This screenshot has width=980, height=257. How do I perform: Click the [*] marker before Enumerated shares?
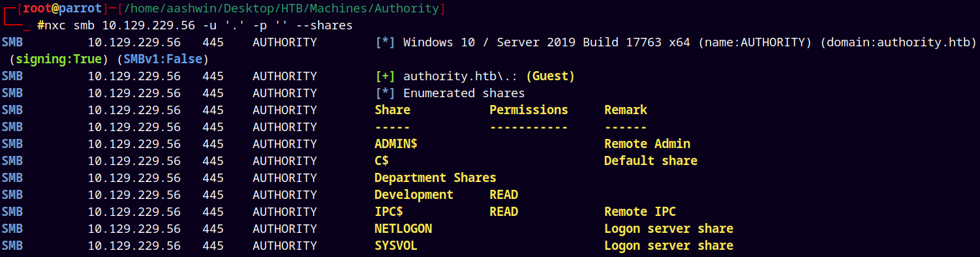386,93
